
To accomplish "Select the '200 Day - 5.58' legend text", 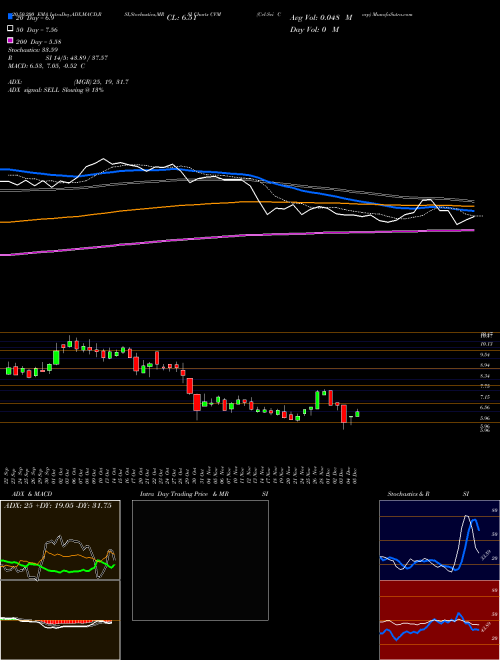I will 38,41.
